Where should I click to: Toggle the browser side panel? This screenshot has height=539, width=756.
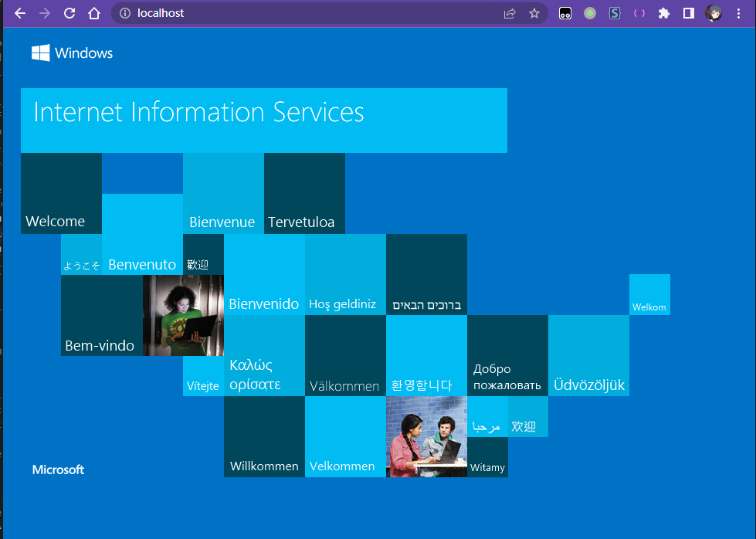click(689, 13)
